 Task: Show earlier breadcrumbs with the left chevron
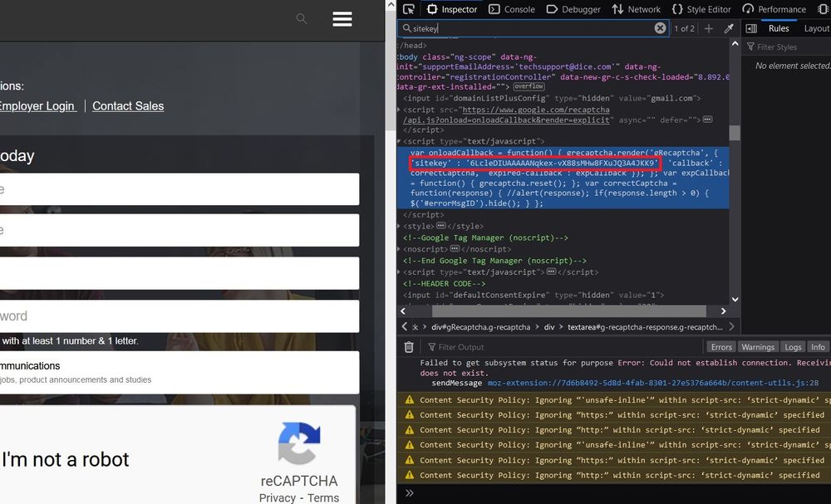point(405,326)
